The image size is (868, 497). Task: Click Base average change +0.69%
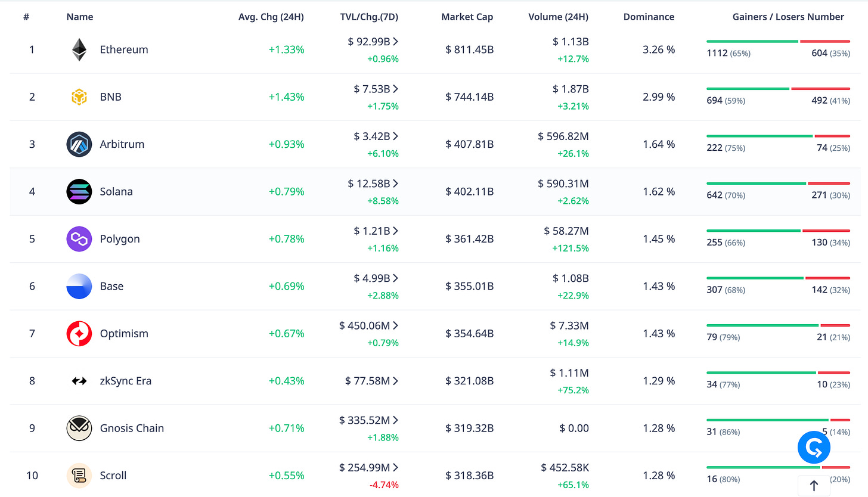pyautogui.click(x=286, y=286)
